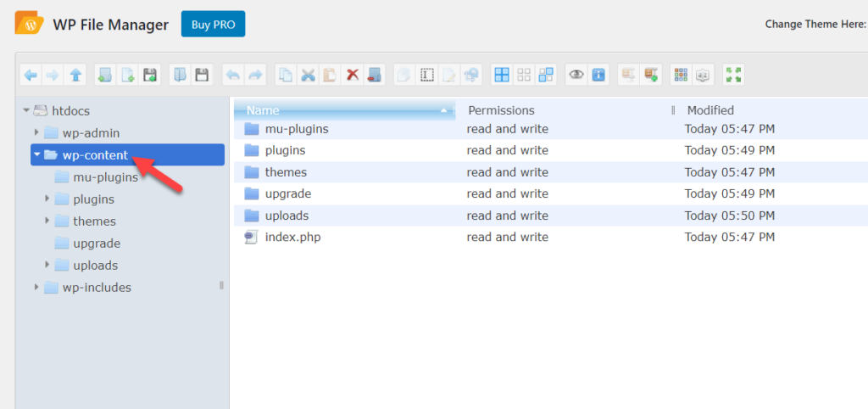Toggle fullscreen with the green arrows icon
The height and width of the screenshot is (409, 868).
point(733,75)
